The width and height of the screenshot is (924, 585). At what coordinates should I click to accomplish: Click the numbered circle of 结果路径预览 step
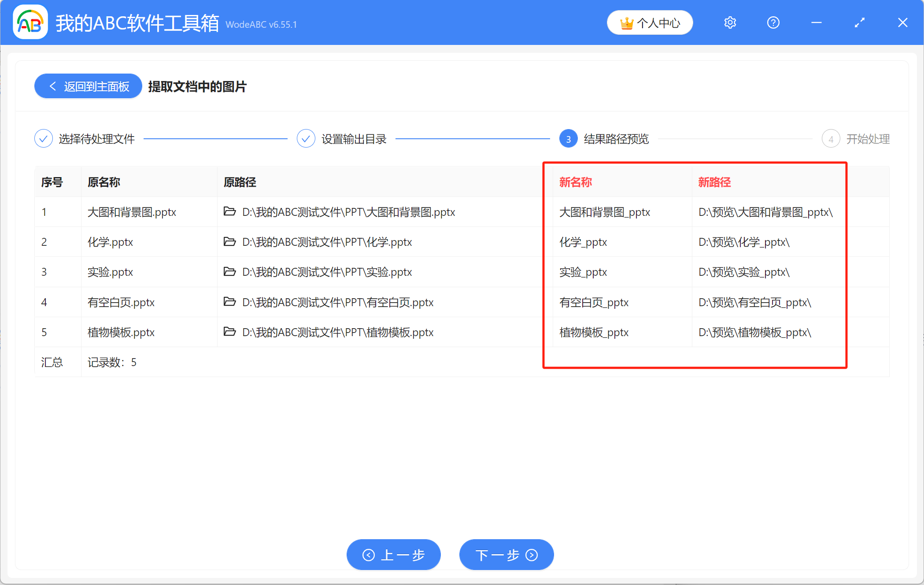[568, 138]
